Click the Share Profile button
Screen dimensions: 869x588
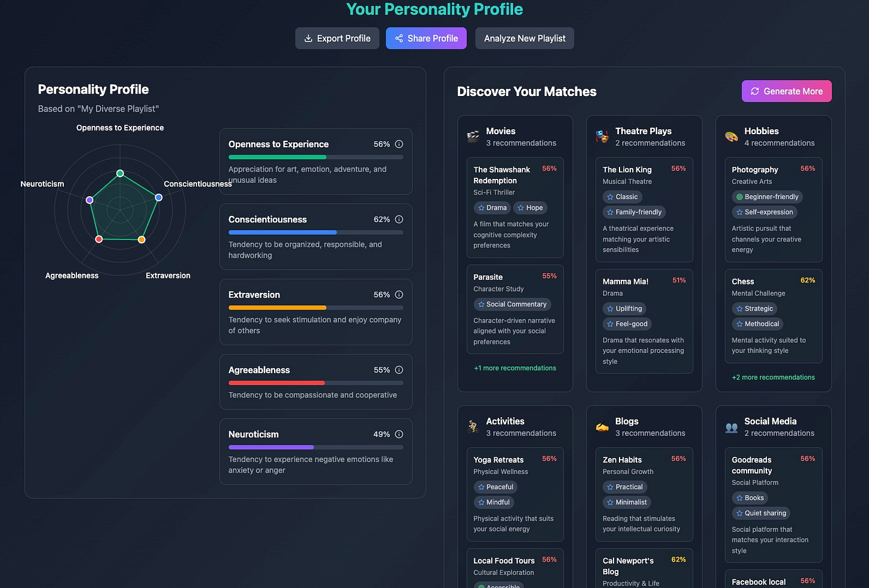426,38
